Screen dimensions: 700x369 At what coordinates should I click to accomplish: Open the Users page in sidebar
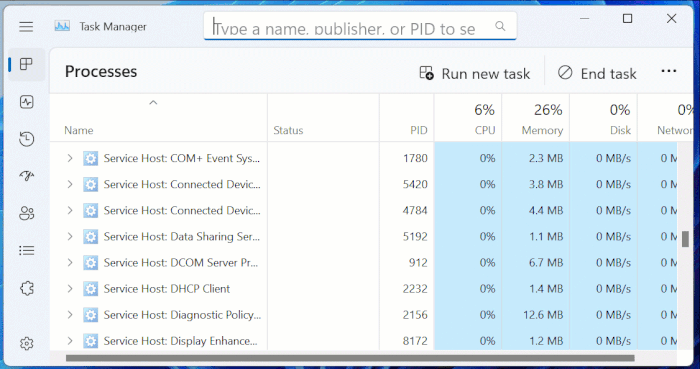26,213
